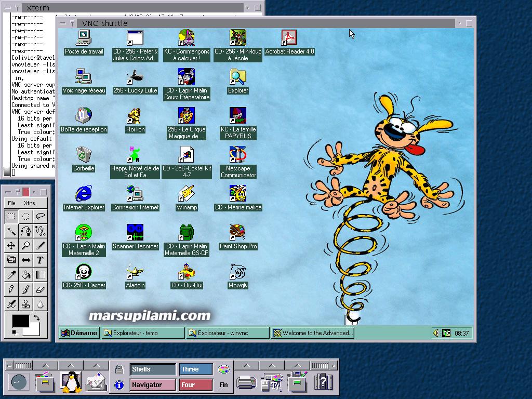Click Explorateur - temp taskbar button
Viewport: 532px width, 399px height.
143,333
